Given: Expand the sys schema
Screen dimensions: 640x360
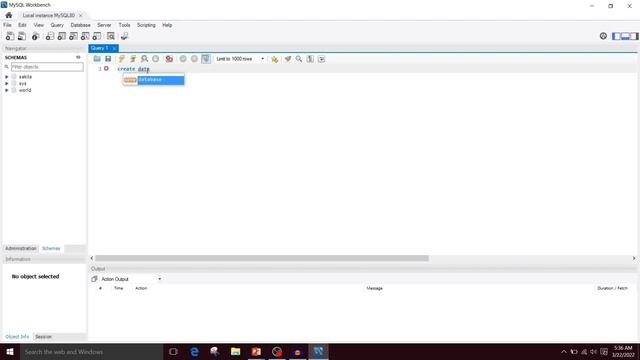Looking at the screenshot, I should point(7,83).
